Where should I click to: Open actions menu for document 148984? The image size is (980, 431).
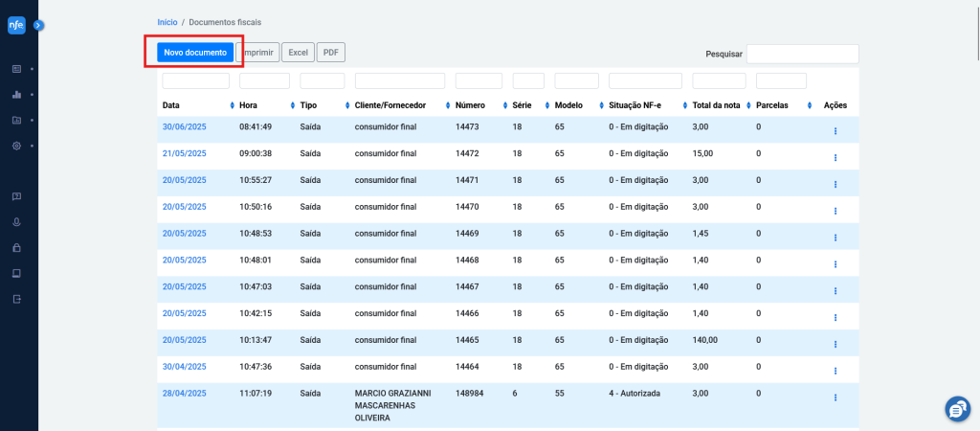coord(835,397)
